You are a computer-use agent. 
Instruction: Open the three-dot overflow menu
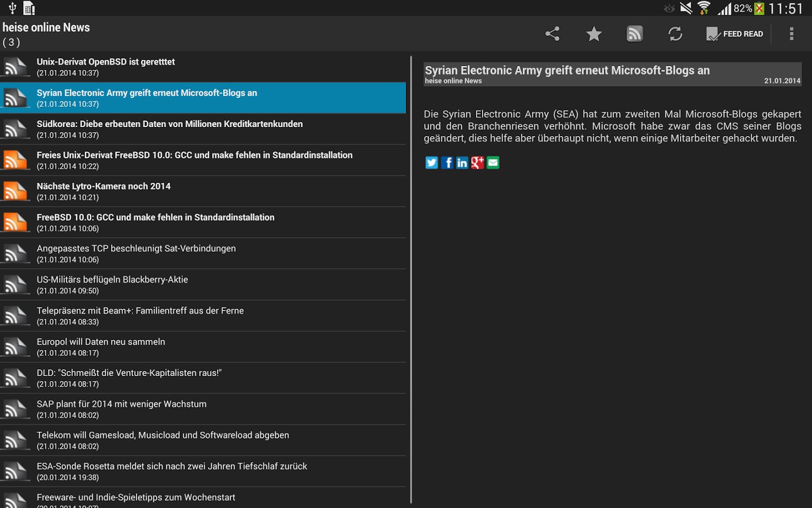(x=792, y=34)
